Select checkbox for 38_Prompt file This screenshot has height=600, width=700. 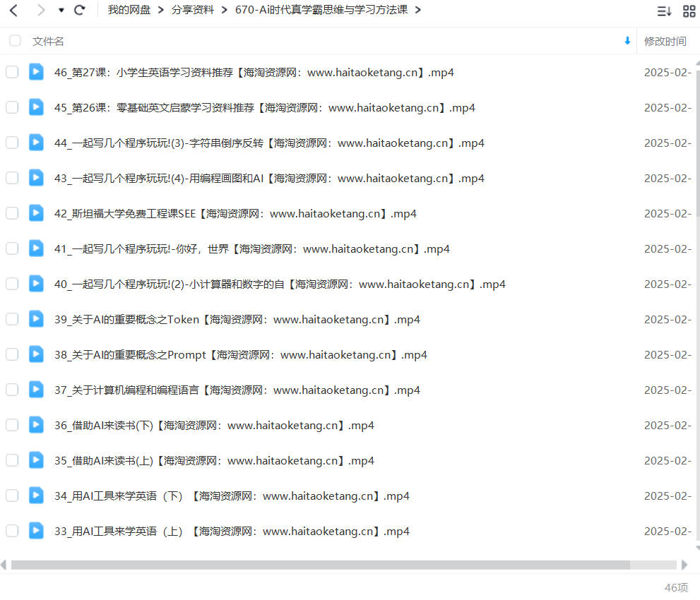(x=12, y=354)
